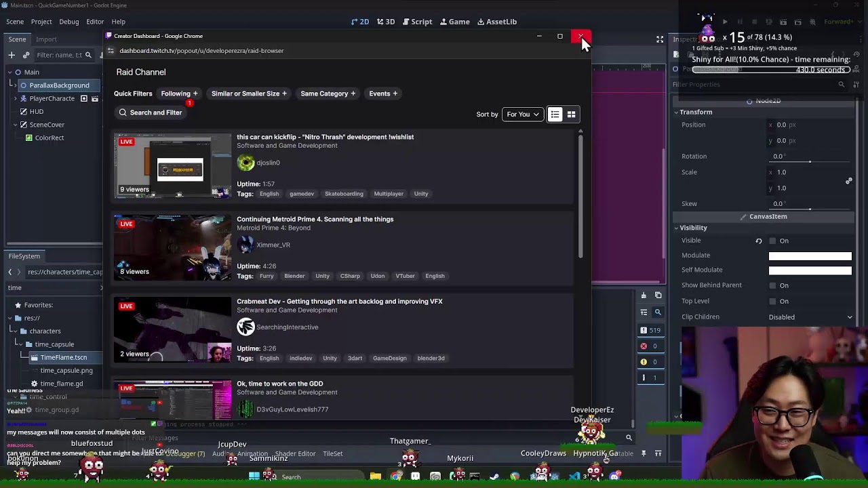Switch to the 3D workspace
The width and height of the screenshot is (868, 488).
point(386,22)
